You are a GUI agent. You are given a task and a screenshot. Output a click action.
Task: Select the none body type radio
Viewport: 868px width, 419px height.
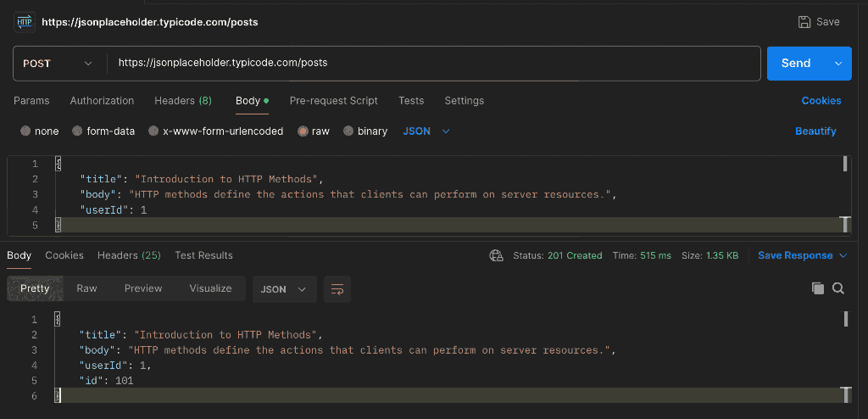pos(25,131)
